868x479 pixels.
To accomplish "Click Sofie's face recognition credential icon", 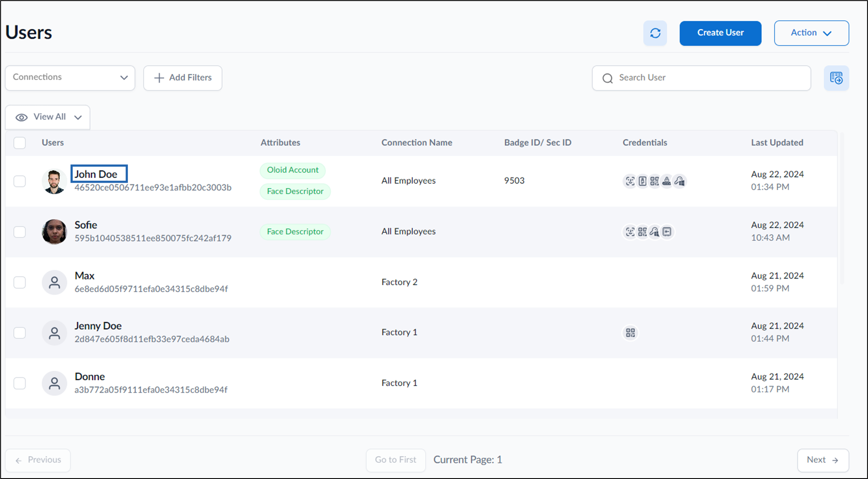I will click(x=630, y=232).
